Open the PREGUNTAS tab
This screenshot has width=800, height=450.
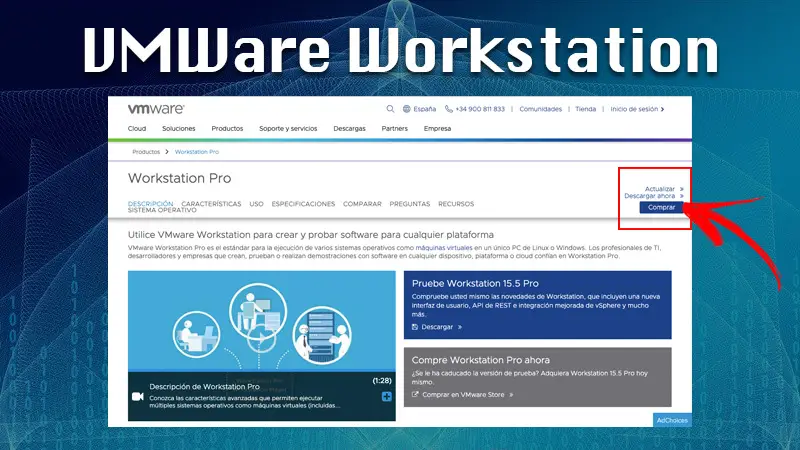(410, 204)
